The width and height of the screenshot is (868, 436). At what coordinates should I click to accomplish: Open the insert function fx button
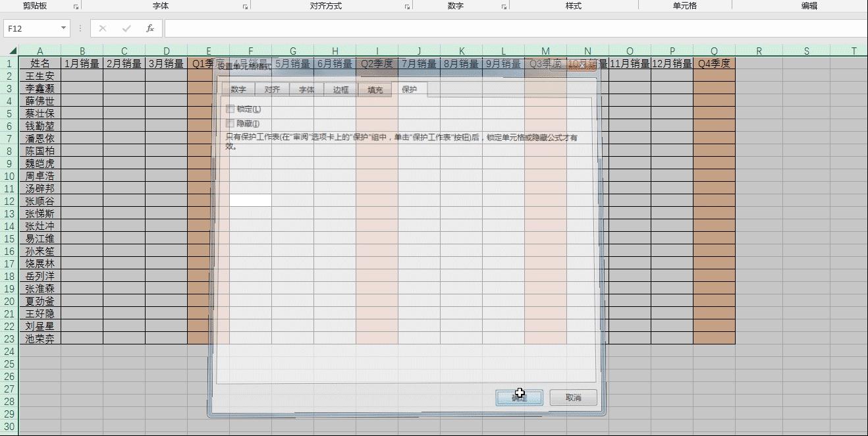tap(150, 28)
